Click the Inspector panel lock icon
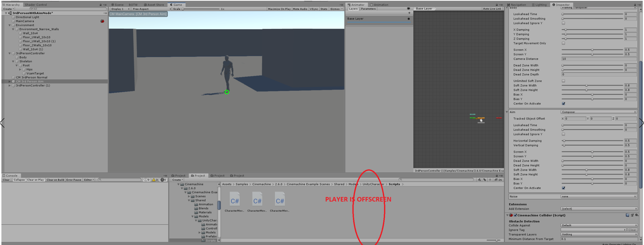Image resolution: width=644 pixels, height=245 pixels. point(635,4)
